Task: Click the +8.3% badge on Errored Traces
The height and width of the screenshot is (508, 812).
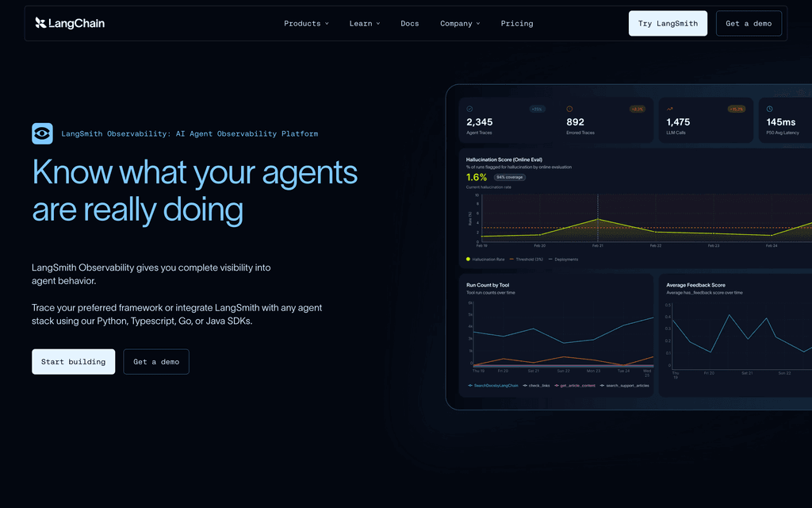Action: click(x=637, y=110)
